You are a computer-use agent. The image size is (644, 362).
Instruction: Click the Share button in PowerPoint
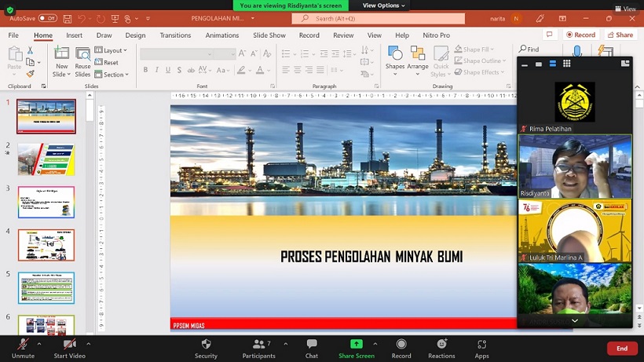pyautogui.click(x=620, y=35)
